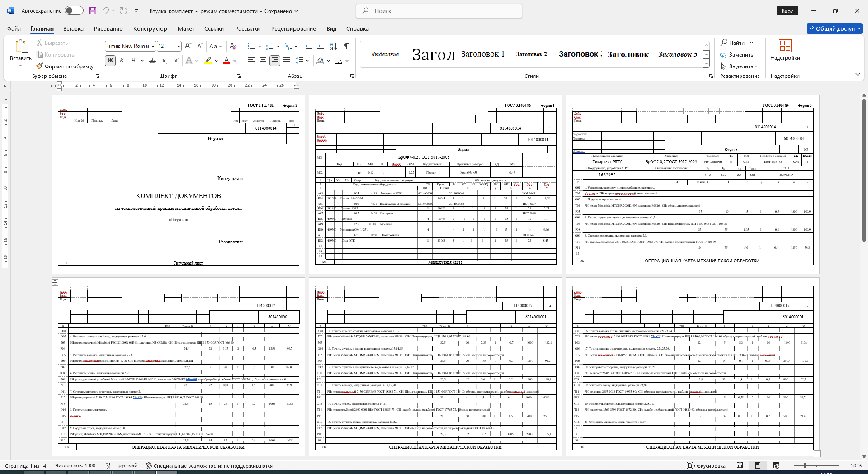
Task: Toggle show paragraph marks (¶)
Action: click(347, 46)
